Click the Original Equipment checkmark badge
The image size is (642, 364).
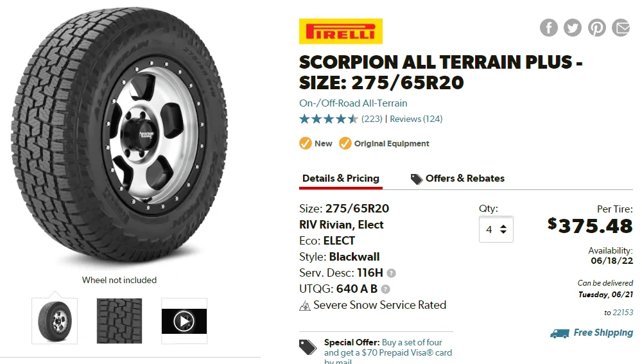click(x=345, y=143)
